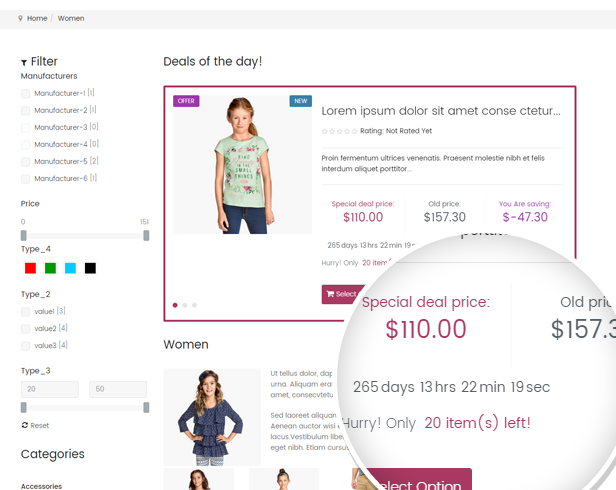Click the Type_3 minimum value field
Viewport: 616px width, 490px height.
pyautogui.click(x=50, y=389)
